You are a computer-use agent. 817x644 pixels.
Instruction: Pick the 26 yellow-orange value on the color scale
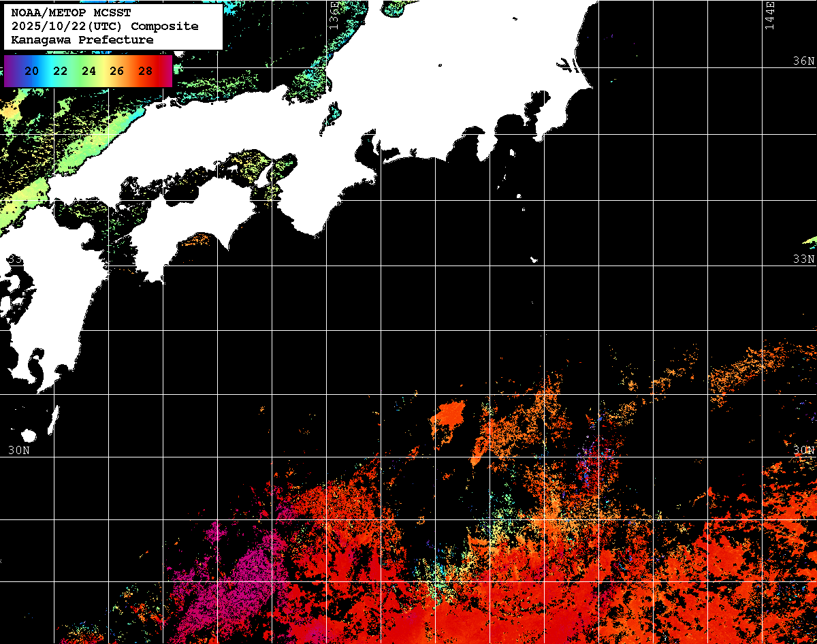[x=116, y=71]
